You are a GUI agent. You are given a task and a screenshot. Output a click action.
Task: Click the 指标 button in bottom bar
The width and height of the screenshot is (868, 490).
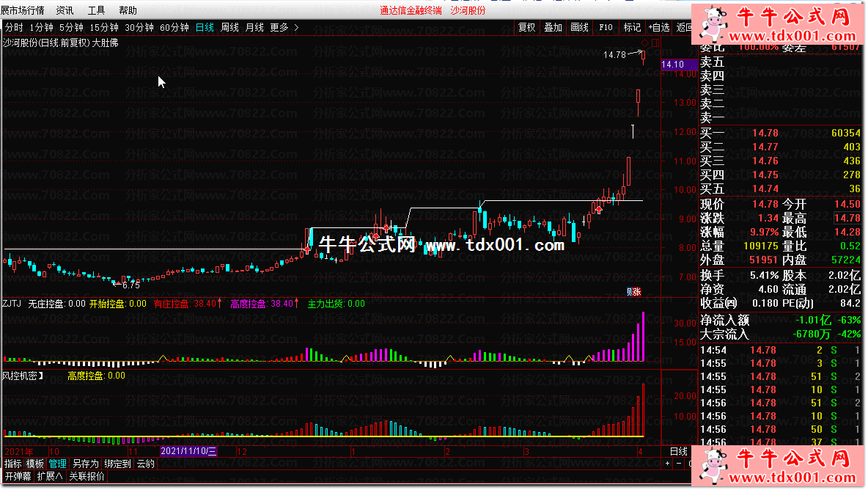(12, 464)
